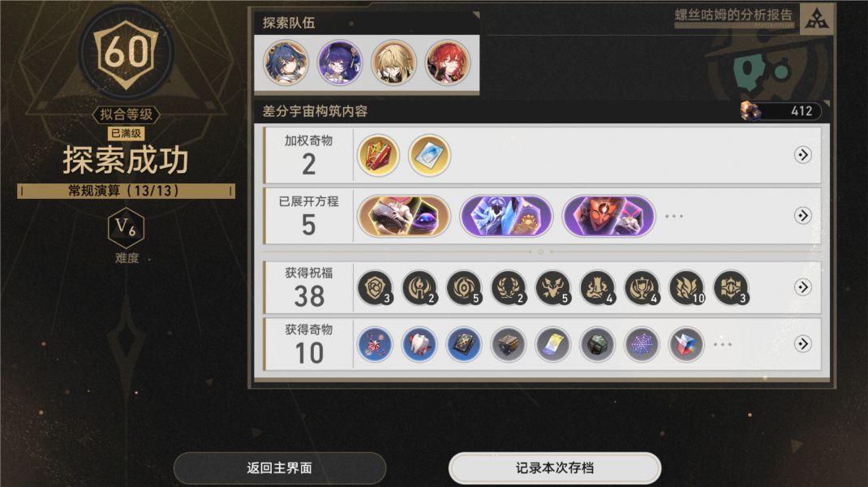Screen dimensions: 868x487
Task: Click the 返回主界面 button
Action: pyautogui.click(x=280, y=468)
